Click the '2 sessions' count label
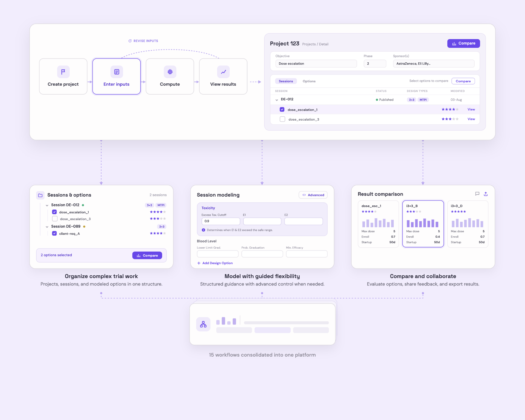The height and width of the screenshot is (420, 525). [158, 195]
